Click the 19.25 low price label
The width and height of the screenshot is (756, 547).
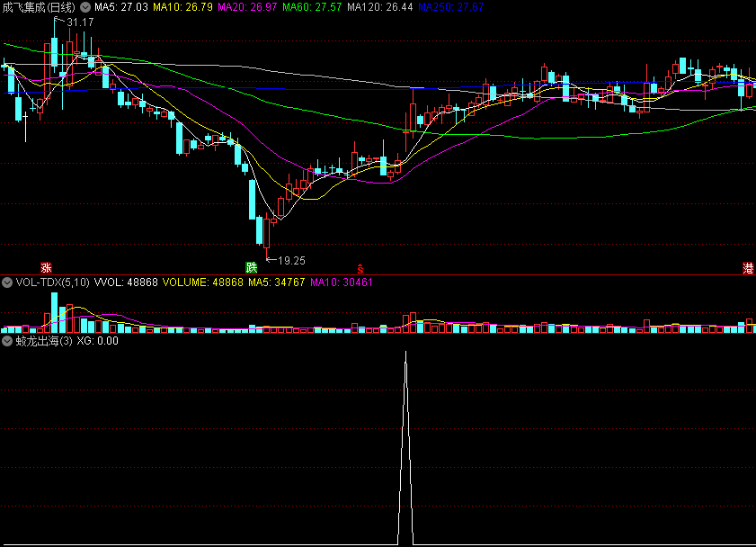pos(291,261)
